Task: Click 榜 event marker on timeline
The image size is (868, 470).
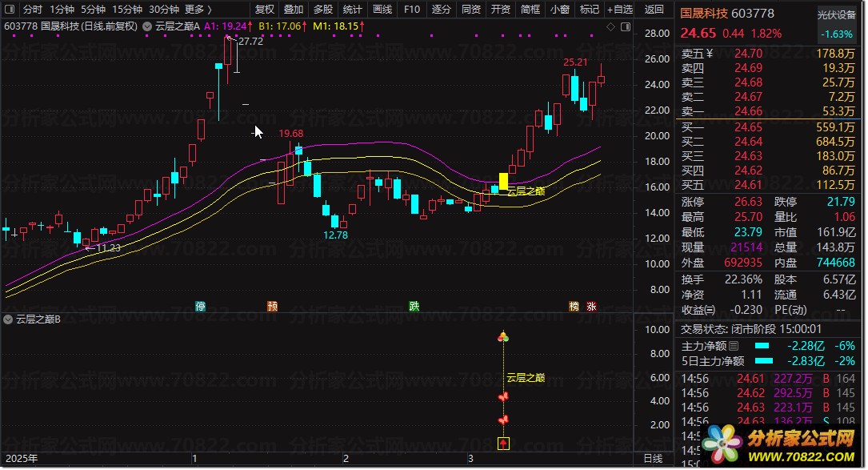Action: [574, 307]
